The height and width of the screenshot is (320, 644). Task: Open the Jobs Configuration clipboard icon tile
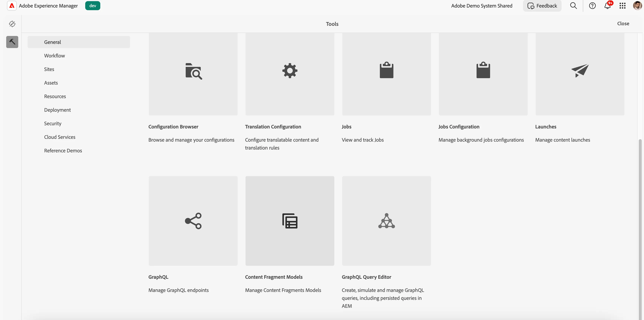point(483,74)
